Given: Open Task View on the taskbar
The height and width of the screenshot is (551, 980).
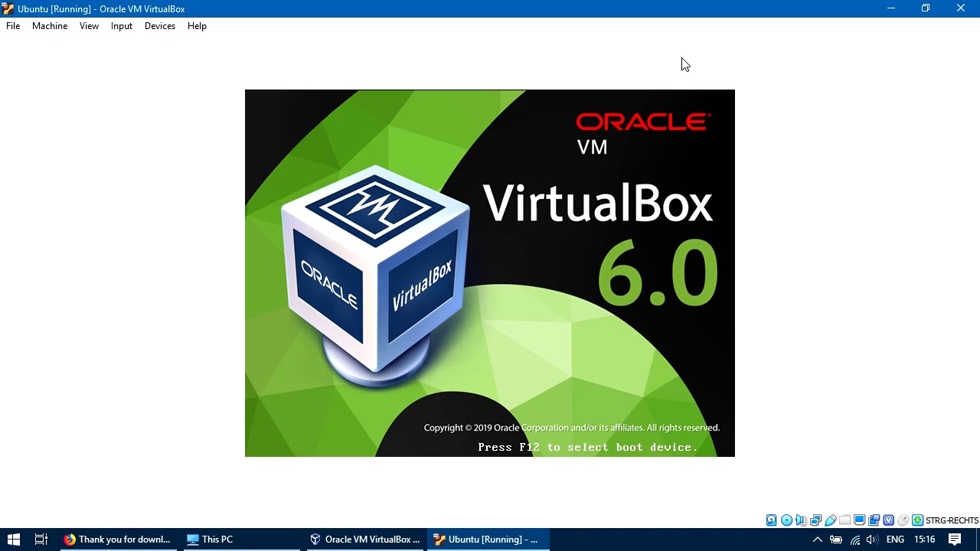Looking at the screenshot, I should (41, 540).
